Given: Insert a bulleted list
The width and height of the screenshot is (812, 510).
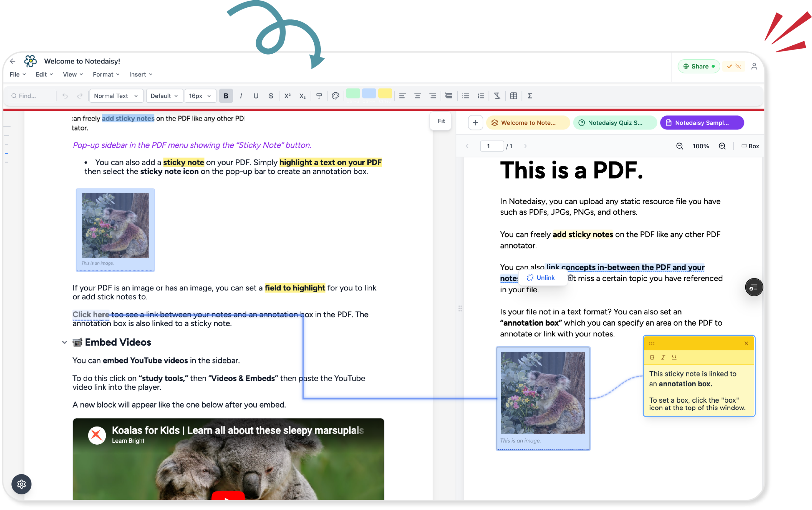Looking at the screenshot, I should pyautogui.click(x=466, y=96).
